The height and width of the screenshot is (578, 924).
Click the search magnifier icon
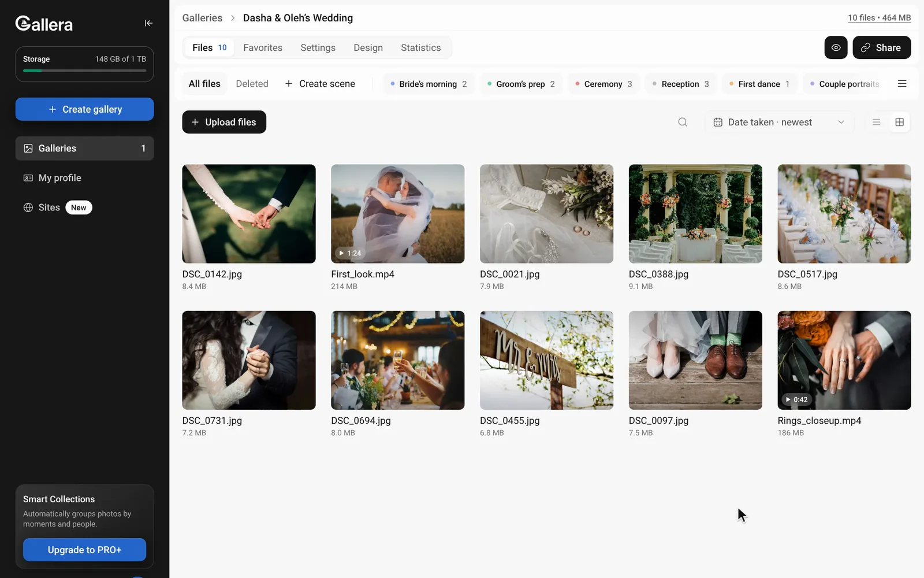[683, 122]
